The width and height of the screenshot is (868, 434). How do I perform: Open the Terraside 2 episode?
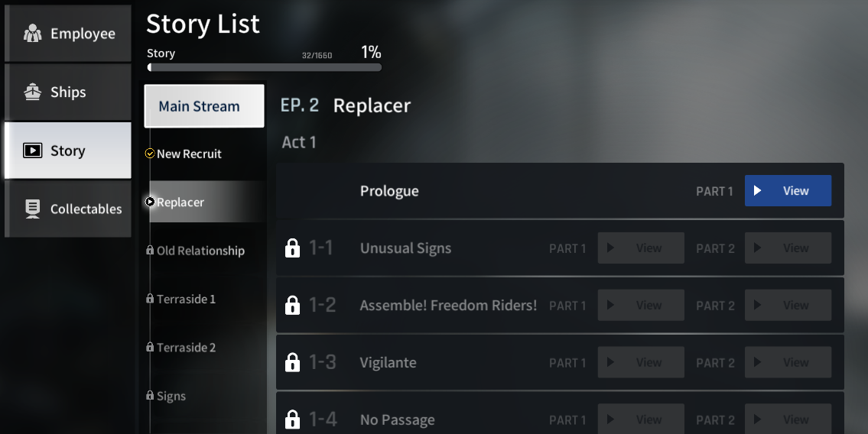pyautogui.click(x=186, y=348)
